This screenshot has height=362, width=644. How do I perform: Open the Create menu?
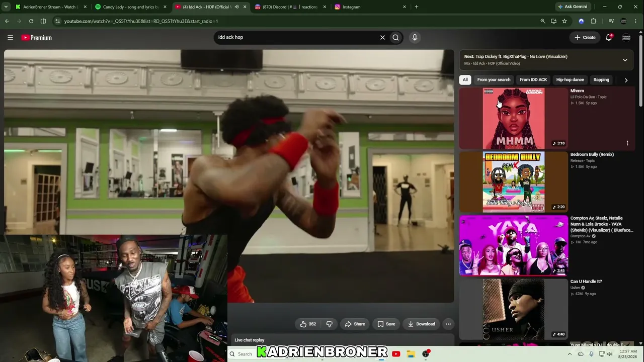[x=585, y=37]
